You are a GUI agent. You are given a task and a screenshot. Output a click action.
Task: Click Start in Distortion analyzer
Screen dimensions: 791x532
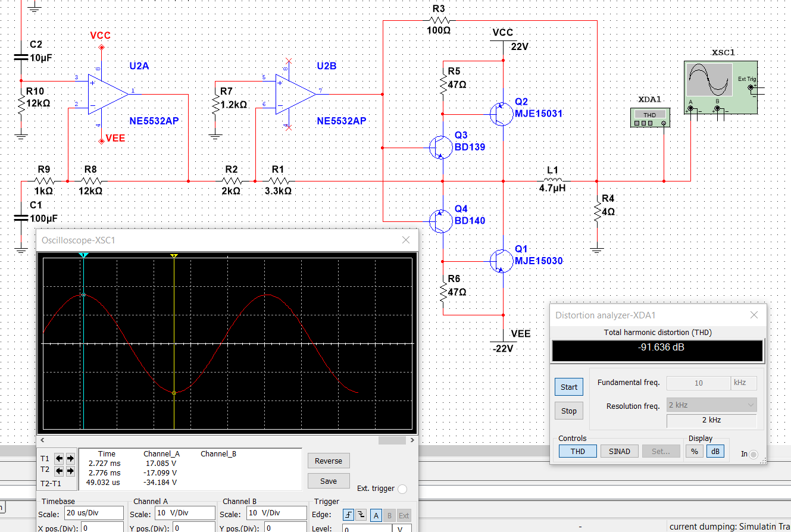click(569, 387)
